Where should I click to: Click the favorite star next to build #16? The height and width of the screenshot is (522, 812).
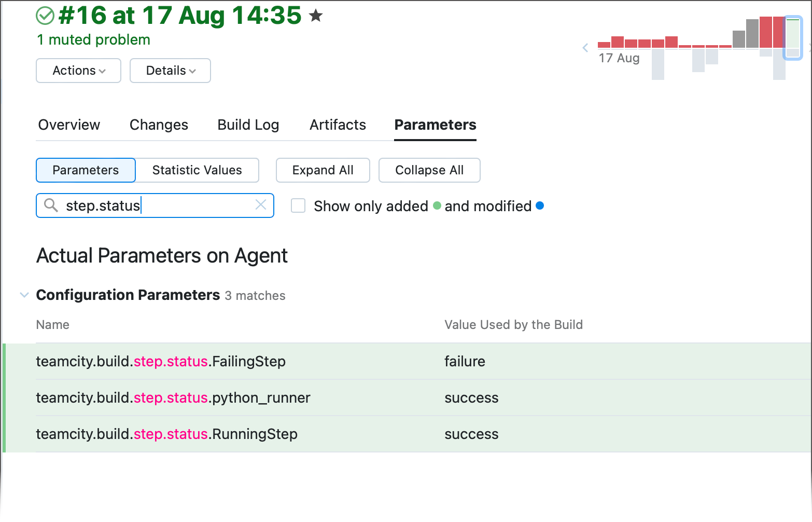point(316,16)
